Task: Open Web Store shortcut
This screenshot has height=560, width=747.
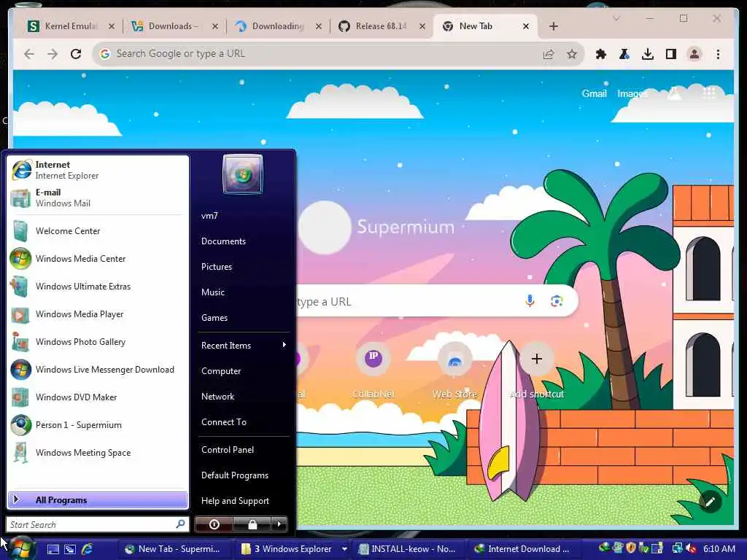Action: pos(455,369)
